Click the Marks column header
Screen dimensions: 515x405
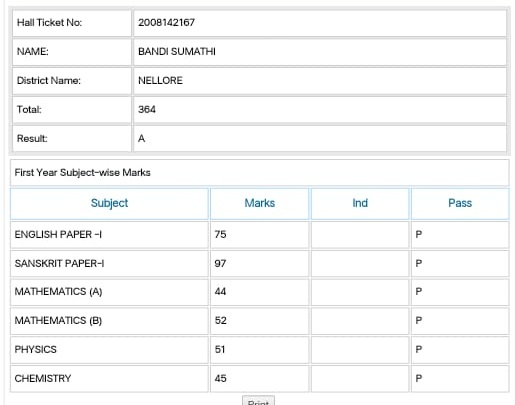click(x=260, y=203)
